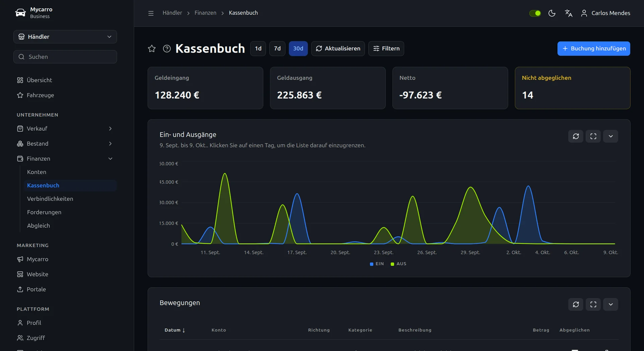Mark Kassenbuch page as favorite star
Image resolution: width=644 pixels, height=351 pixels.
click(152, 49)
